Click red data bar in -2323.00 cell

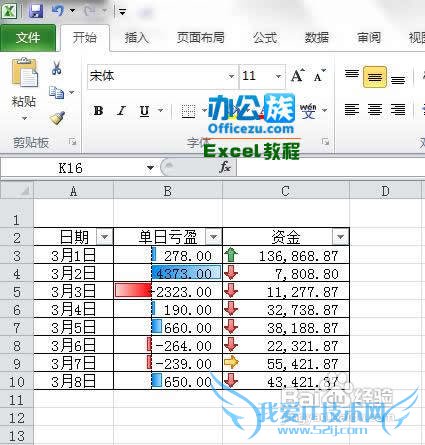click(x=133, y=291)
